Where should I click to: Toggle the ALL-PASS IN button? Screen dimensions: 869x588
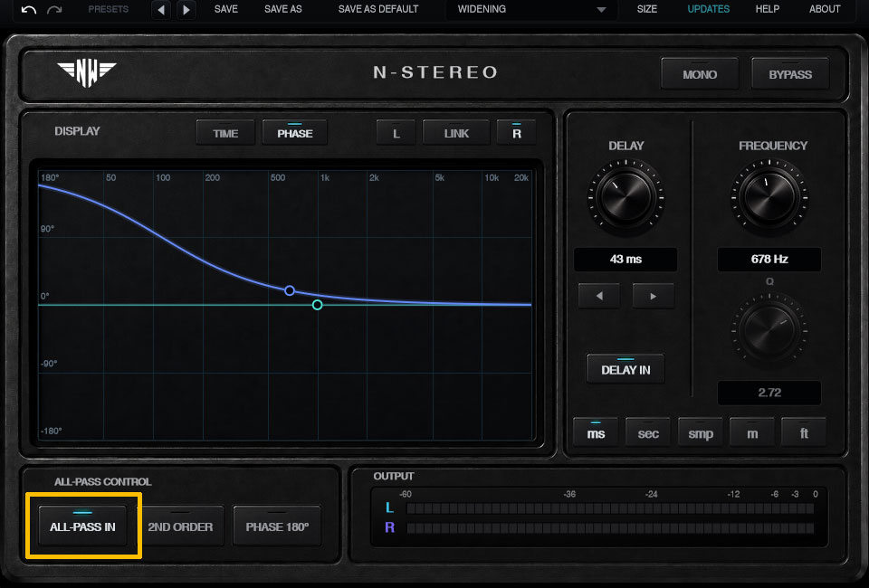pos(82,526)
